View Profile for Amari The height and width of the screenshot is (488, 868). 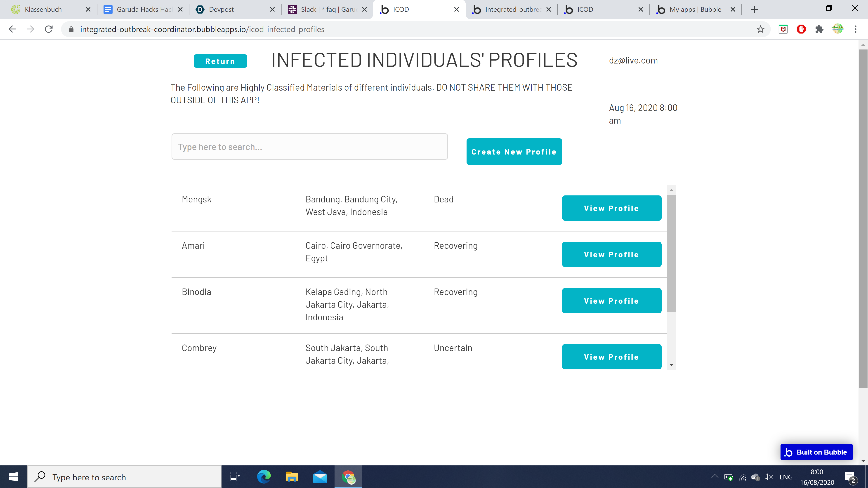coord(611,255)
